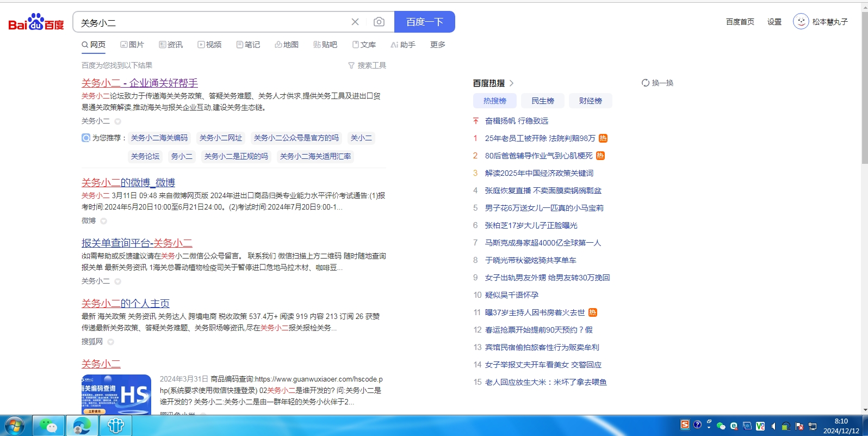
Task: Click the help question mark tray icon
Action: pyautogui.click(x=697, y=425)
